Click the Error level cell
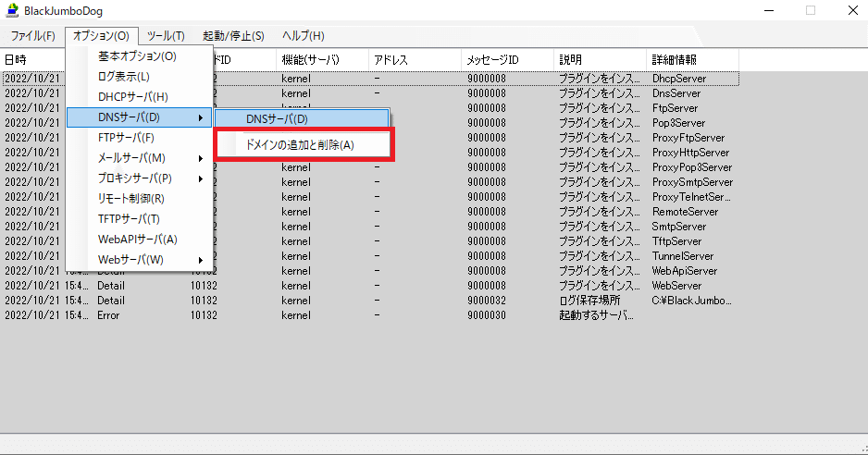 (108, 315)
